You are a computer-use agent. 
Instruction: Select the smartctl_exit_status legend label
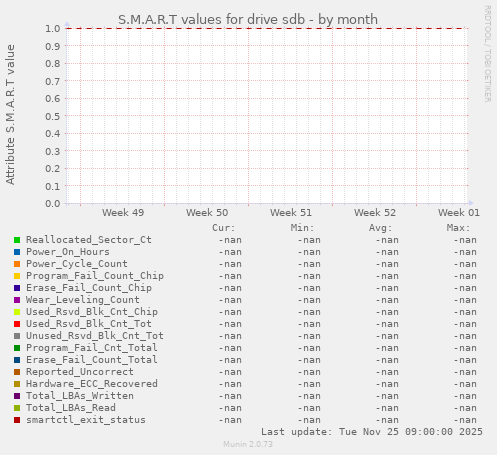(86, 420)
